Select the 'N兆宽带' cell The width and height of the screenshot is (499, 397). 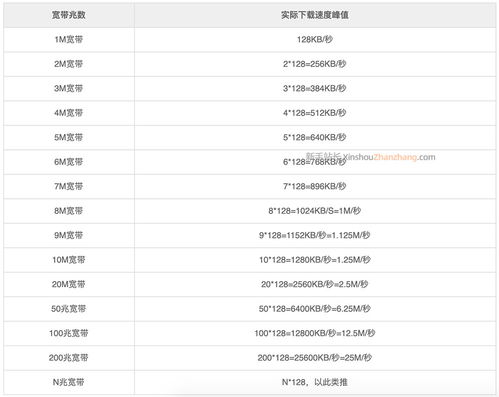coord(69,382)
